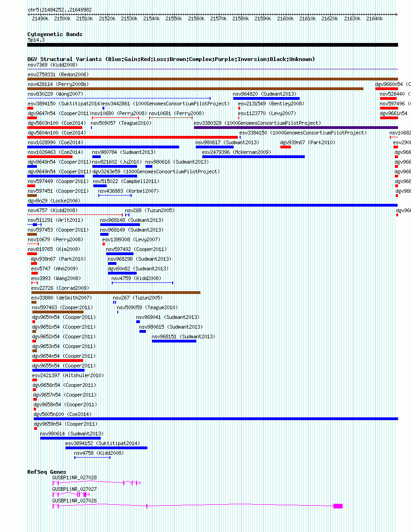This screenshot has height=532, width=411.
Task: Click the 21490k ruler tick label
Action: 40,18
